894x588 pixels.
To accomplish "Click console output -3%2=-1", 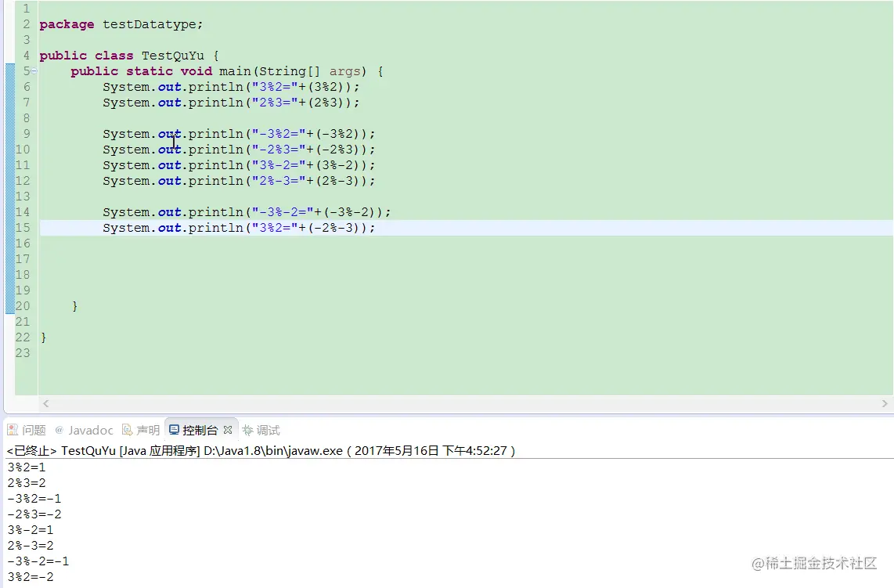I will (x=34, y=499).
